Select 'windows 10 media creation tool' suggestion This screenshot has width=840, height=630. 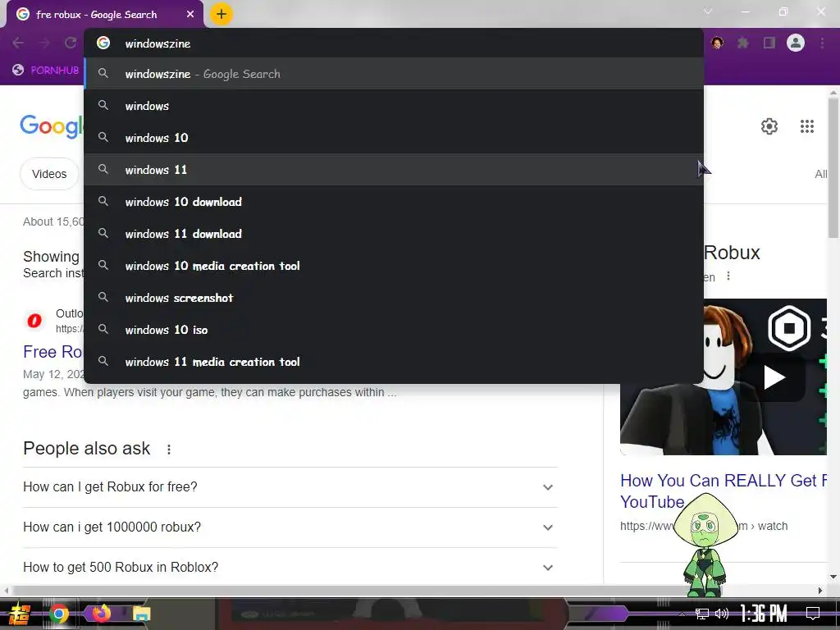pyautogui.click(x=394, y=266)
